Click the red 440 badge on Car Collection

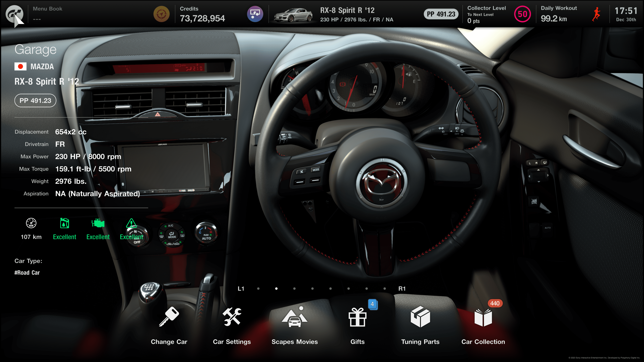[495, 304]
